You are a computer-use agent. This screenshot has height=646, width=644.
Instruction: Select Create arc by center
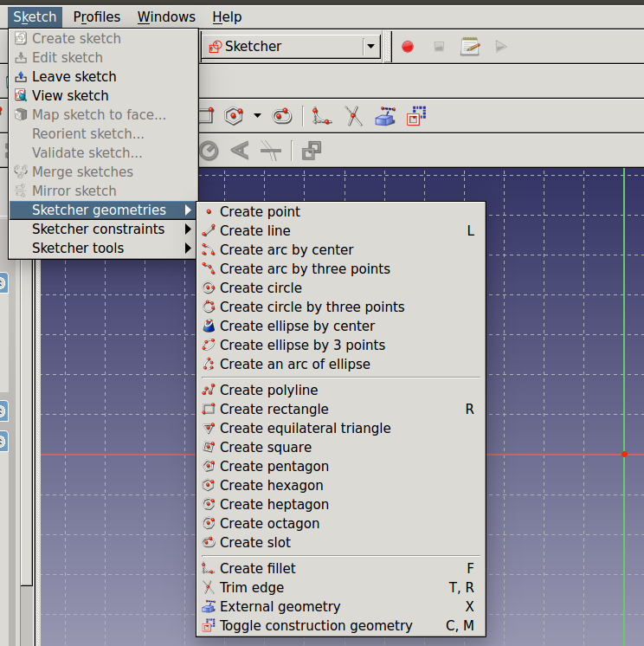click(x=341, y=249)
